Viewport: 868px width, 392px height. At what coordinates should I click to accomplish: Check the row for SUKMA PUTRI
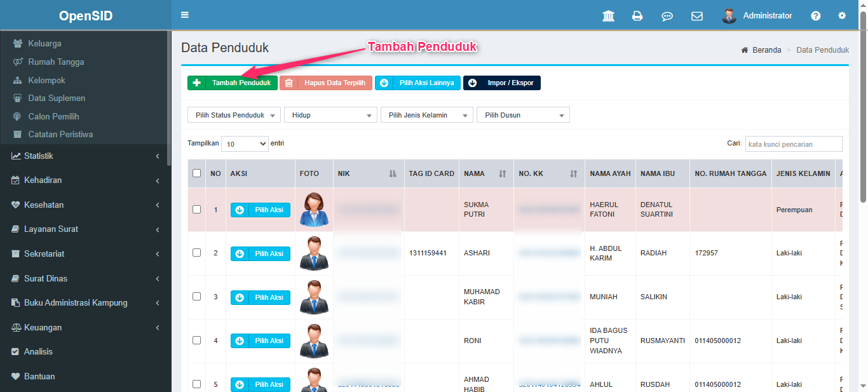point(196,209)
